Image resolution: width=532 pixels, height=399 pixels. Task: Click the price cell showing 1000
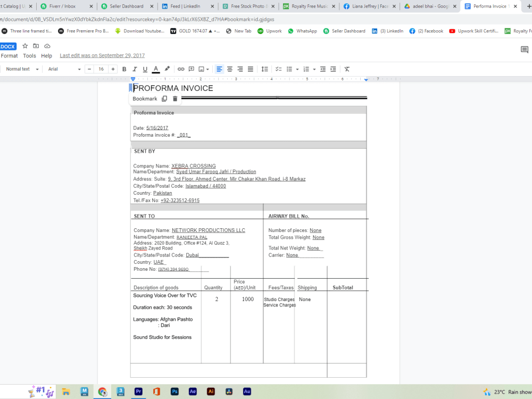(248, 299)
